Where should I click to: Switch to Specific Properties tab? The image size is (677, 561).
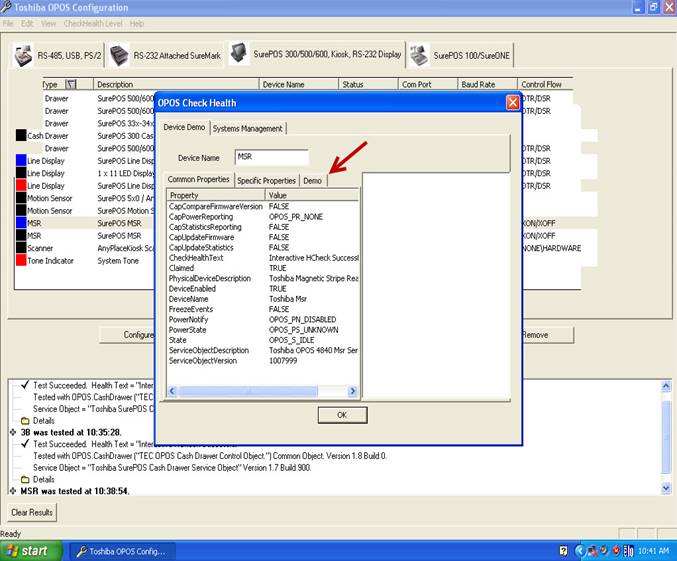coord(266,180)
